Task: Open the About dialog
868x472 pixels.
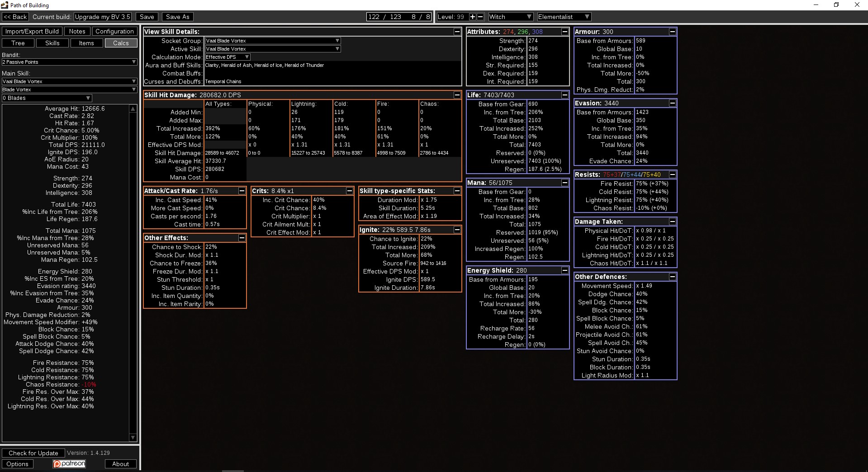Action: tap(121, 464)
